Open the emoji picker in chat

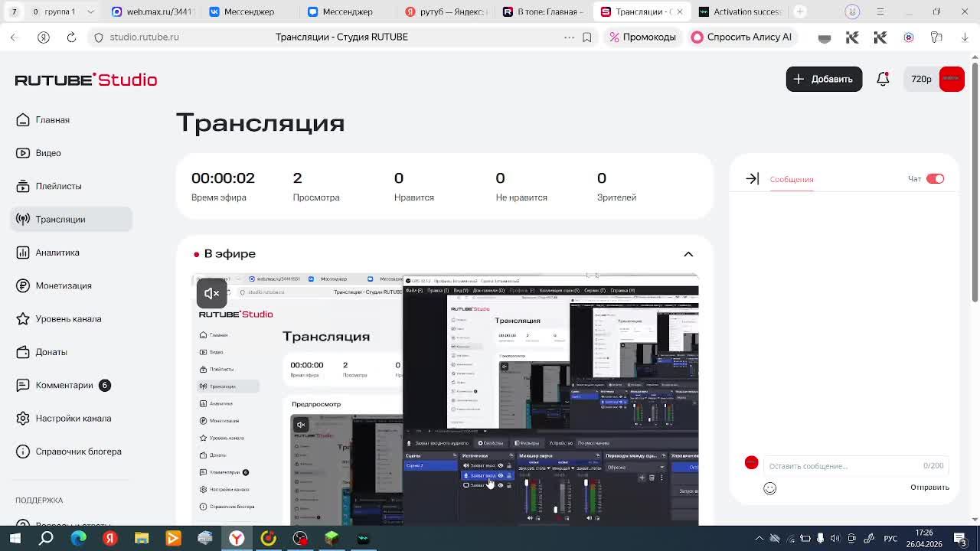pos(769,488)
